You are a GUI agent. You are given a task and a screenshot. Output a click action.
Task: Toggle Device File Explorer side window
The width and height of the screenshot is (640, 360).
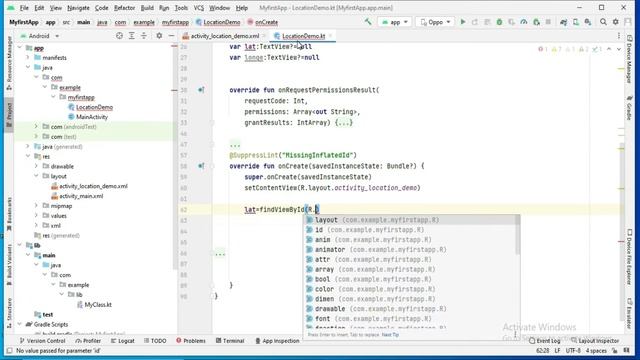[x=629, y=258]
